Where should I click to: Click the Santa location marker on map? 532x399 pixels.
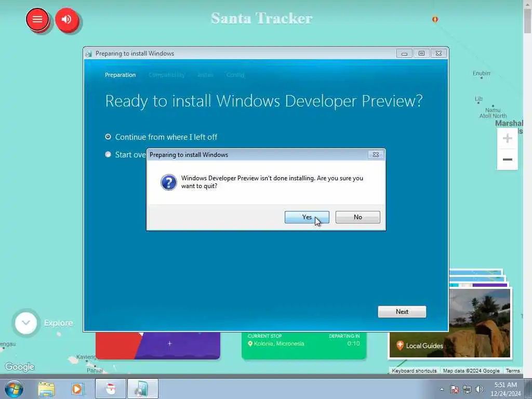click(435, 19)
